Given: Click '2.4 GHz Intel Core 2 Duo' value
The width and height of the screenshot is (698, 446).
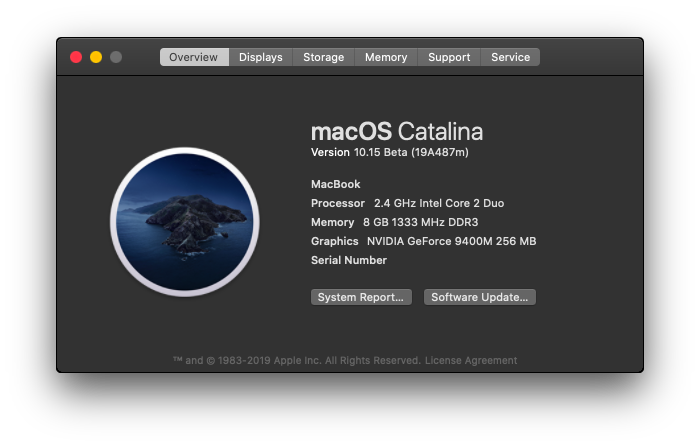Looking at the screenshot, I should coord(439,203).
